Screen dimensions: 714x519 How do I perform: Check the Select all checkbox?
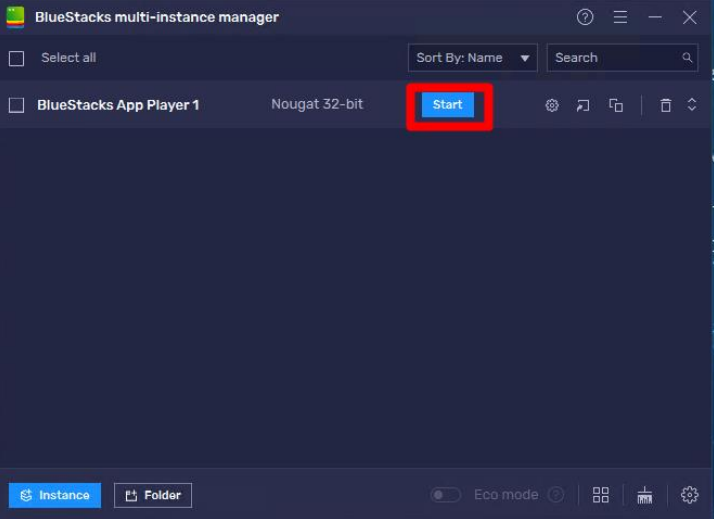[16, 58]
